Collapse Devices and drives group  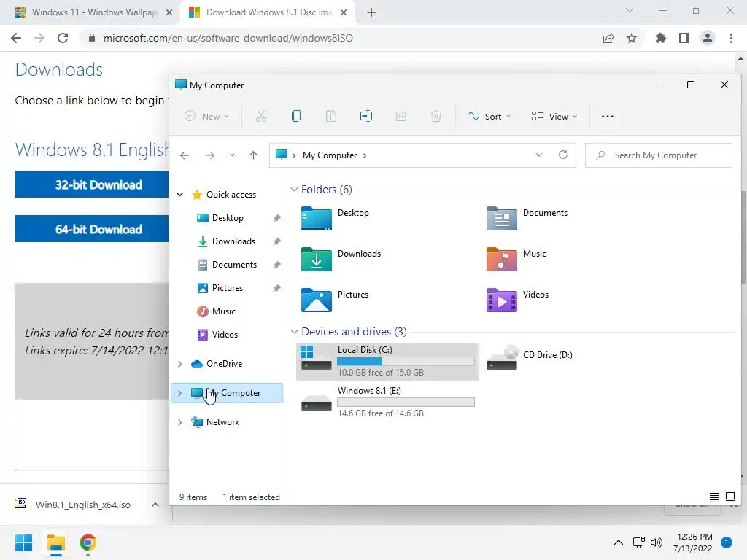coord(295,332)
